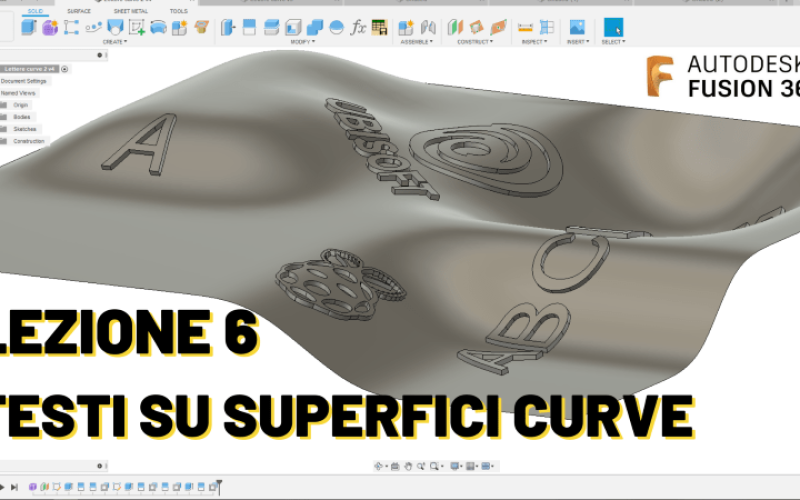Click the Tangent Plane construct icon
800x500 pixels.
click(498, 27)
